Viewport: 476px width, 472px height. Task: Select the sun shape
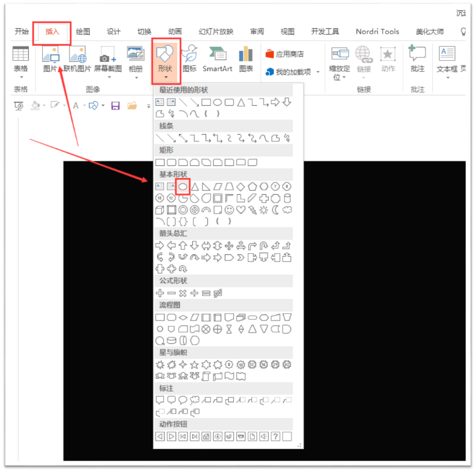[264, 210]
